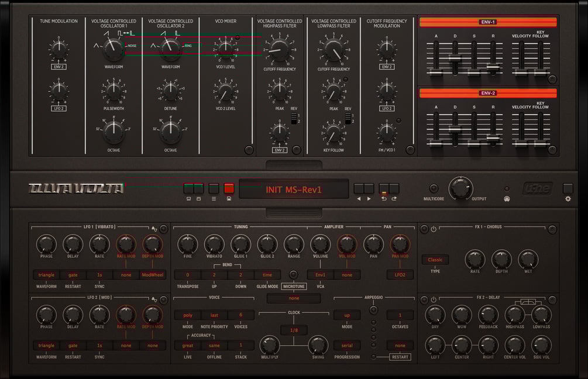Click the LFO 1 panel round lock button

tap(163, 229)
